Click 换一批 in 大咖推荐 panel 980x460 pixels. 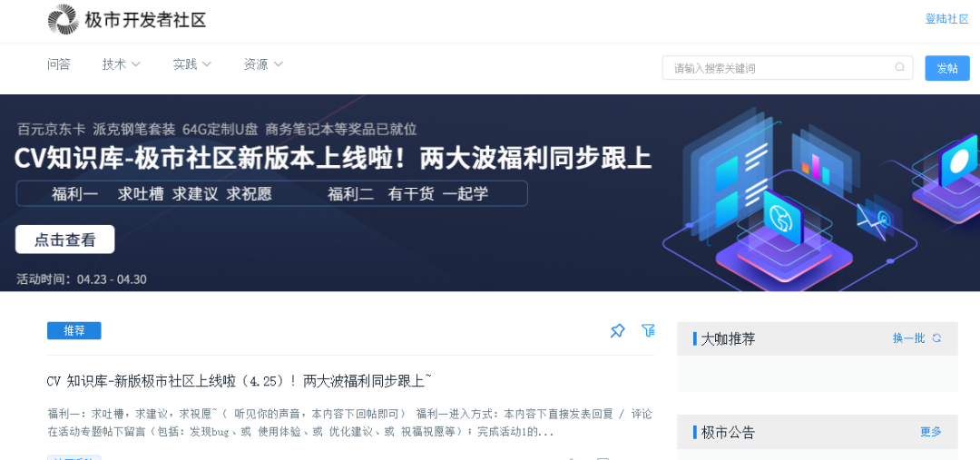click(x=908, y=338)
